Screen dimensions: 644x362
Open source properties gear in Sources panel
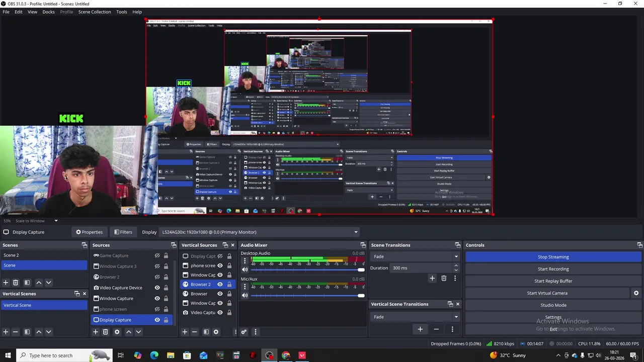coord(117,332)
